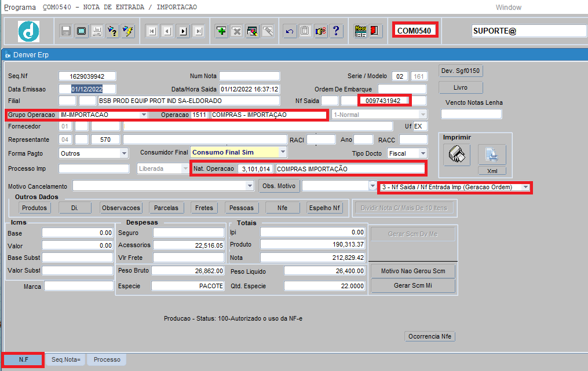
Task: Go to first record arrow icon
Action: [x=152, y=31]
